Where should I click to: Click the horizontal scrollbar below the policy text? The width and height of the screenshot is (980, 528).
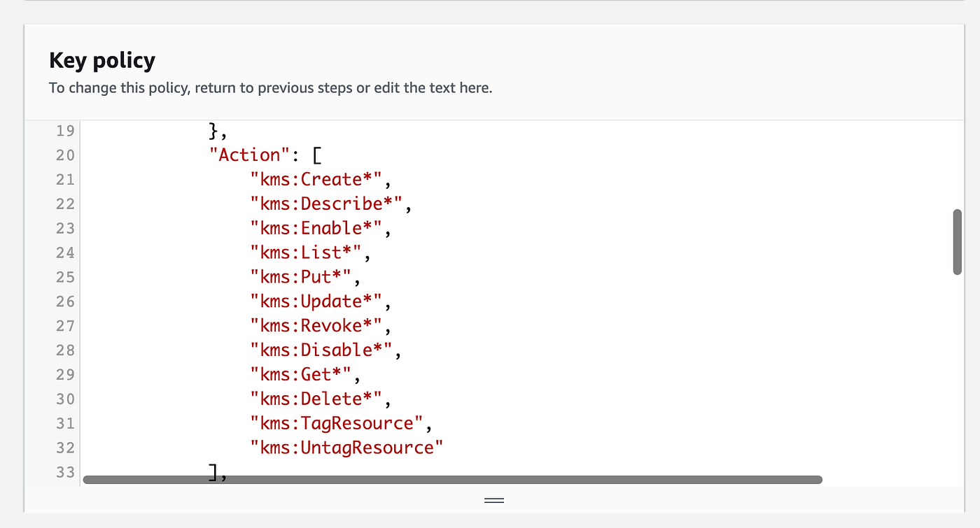point(452,479)
